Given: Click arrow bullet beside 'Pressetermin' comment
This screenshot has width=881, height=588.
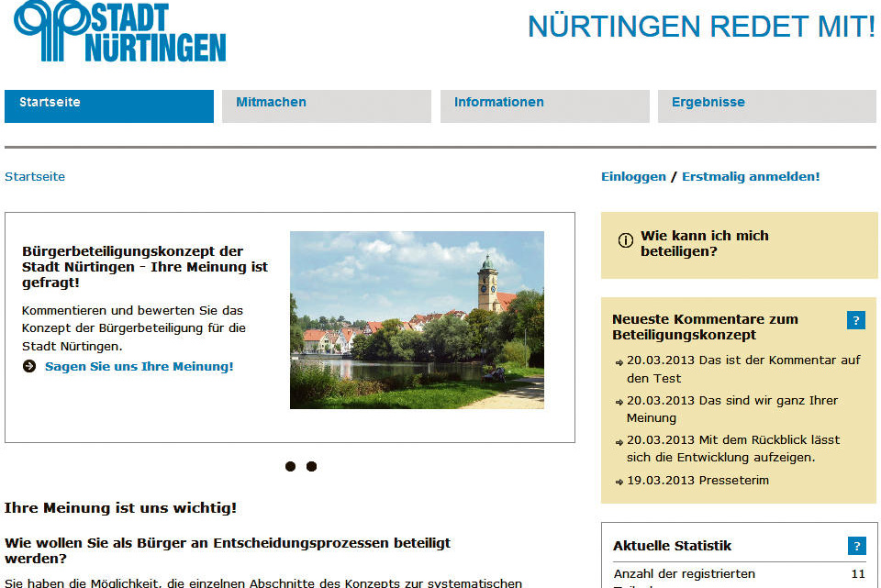Looking at the screenshot, I should pos(619,482).
